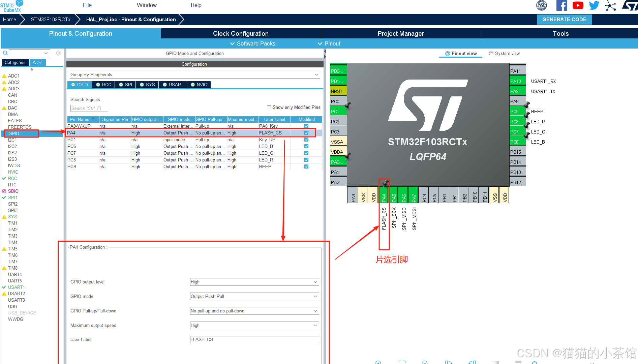Open the YouTube channel icon
The width and height of the screenshot is (638, 364).
578,5
